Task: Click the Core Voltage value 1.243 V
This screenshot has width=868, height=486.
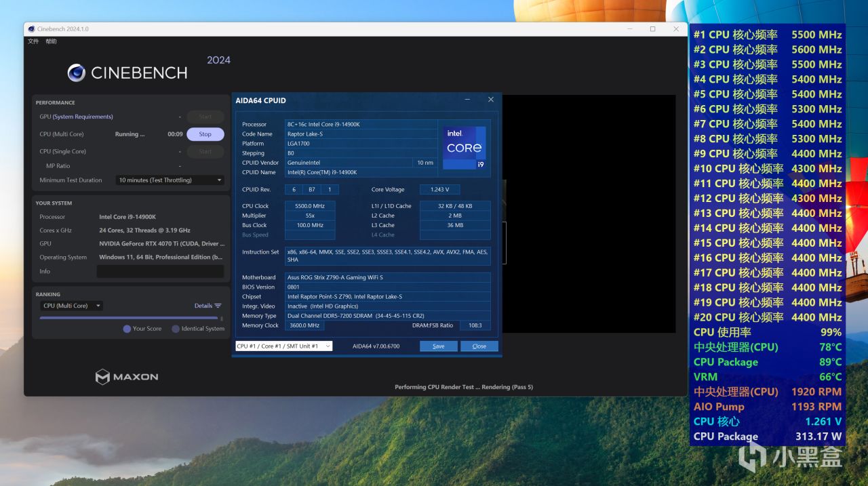Action: click(x=439, y=190)
